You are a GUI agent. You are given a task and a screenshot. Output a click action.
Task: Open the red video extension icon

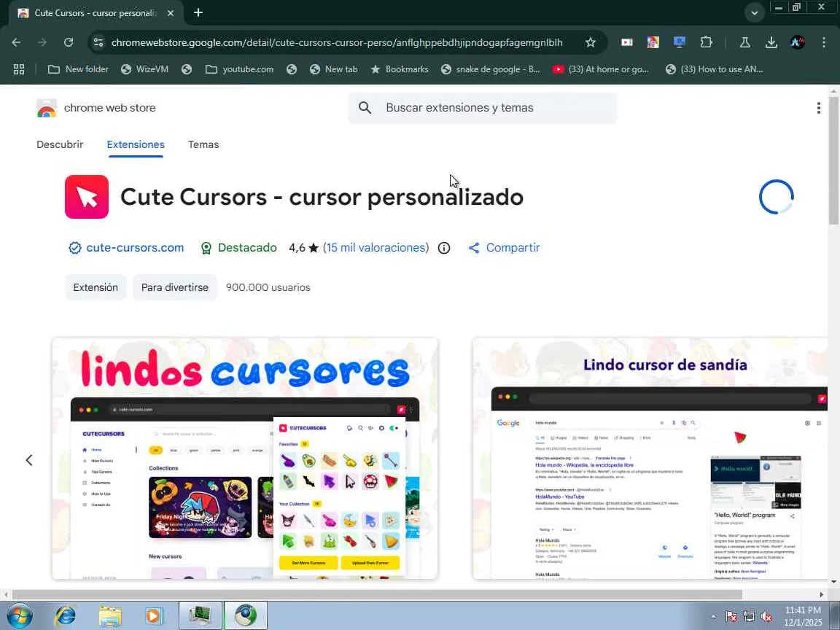627,42
